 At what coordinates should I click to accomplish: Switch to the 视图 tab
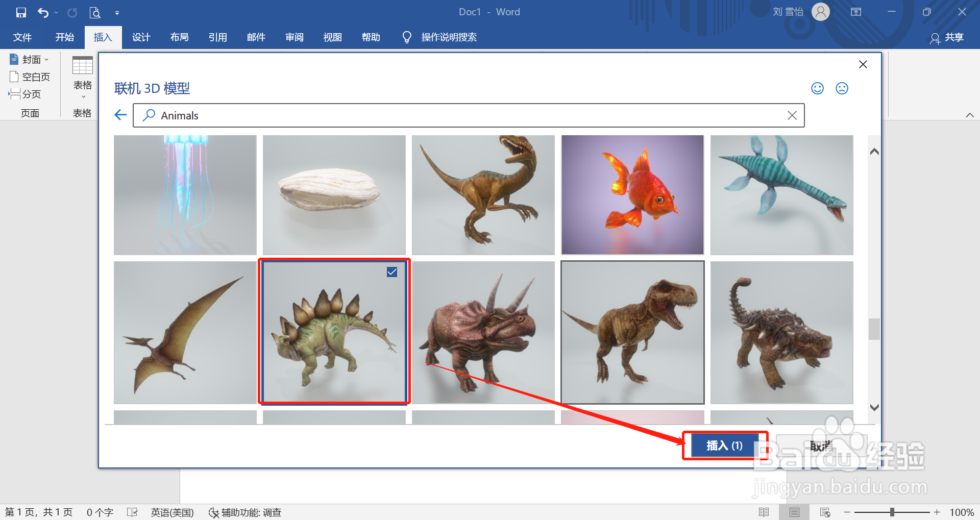[x=333, y=37]
